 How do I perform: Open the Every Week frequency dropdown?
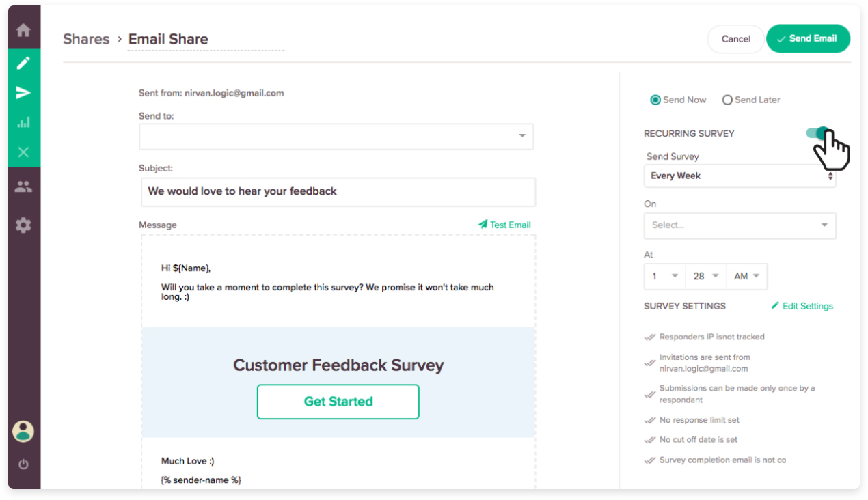740,176
